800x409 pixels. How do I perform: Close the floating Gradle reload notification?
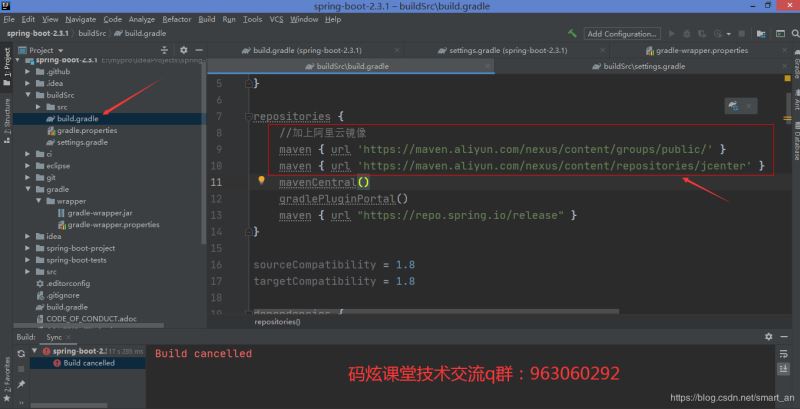748,106
